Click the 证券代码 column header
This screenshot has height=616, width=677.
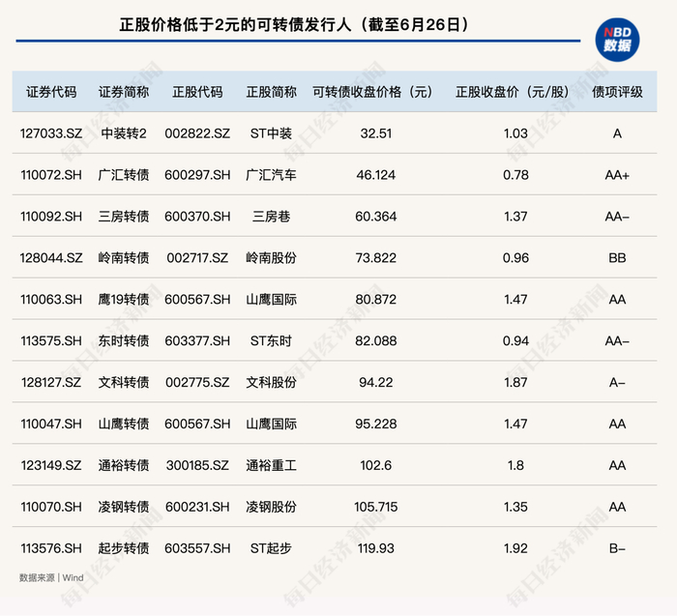pyautogui.click(x=51, y=92)
